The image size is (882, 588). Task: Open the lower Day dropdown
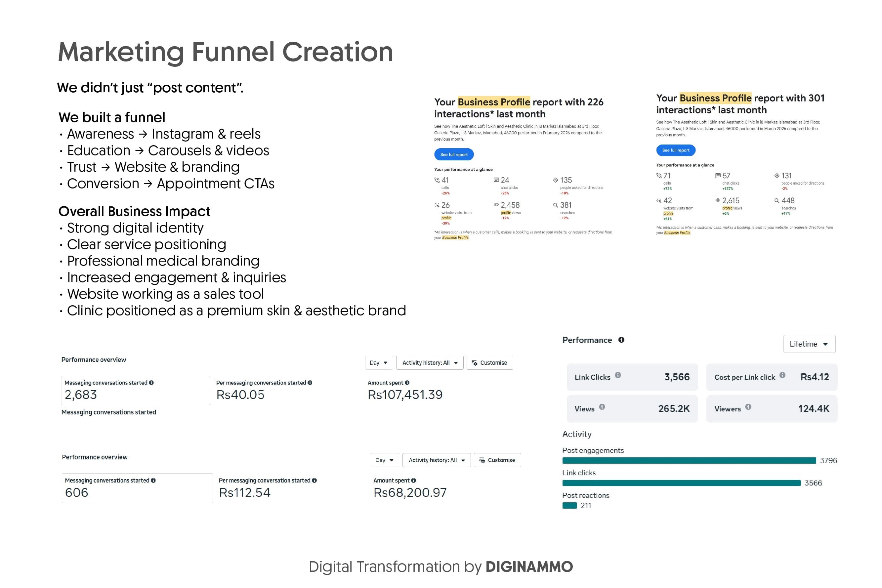[x=385, y=460]
